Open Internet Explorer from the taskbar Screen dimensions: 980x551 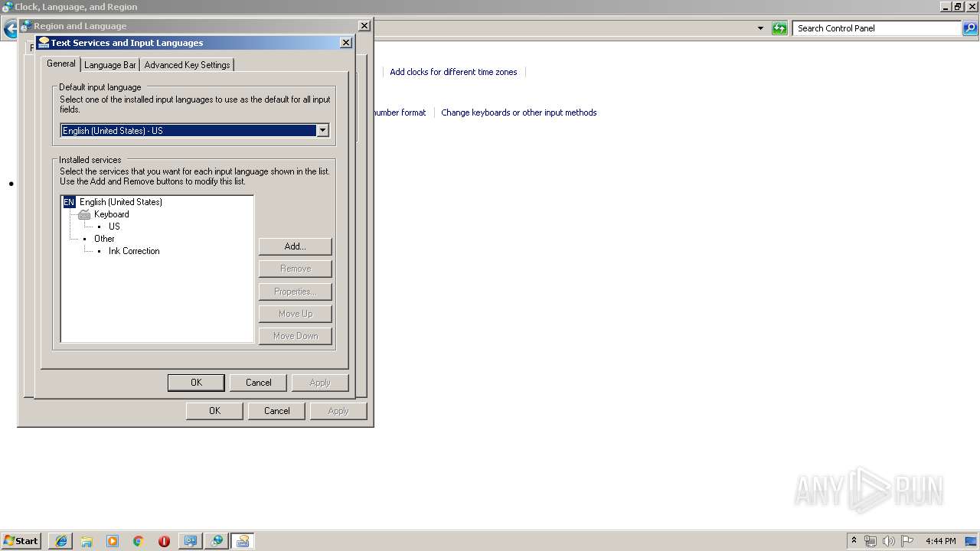[61, 541]
